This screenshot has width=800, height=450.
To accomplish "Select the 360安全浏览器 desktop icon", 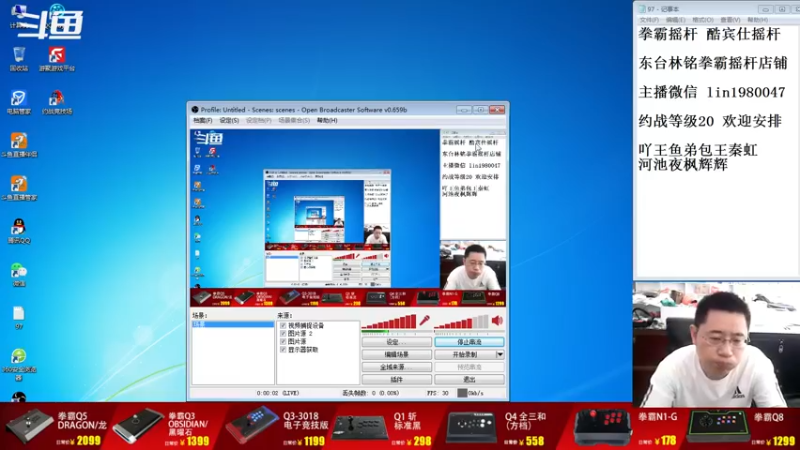I will (x=19, y=364).
